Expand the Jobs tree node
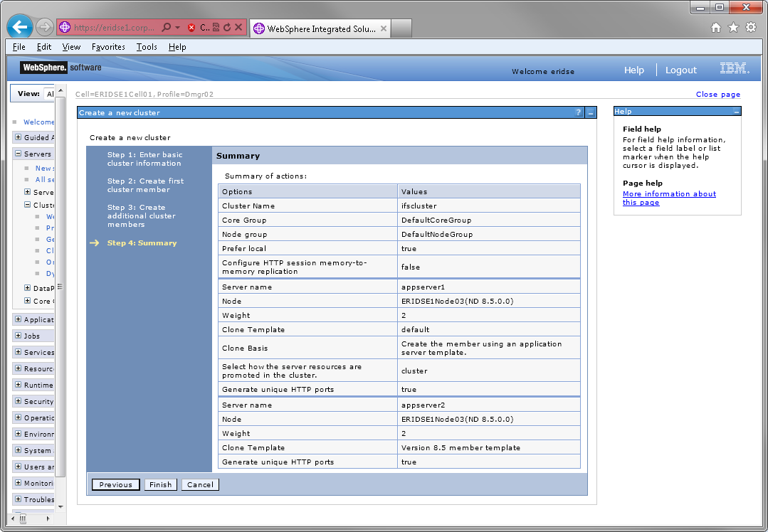This screenshot has width=768, height=532. pos(18,335)
